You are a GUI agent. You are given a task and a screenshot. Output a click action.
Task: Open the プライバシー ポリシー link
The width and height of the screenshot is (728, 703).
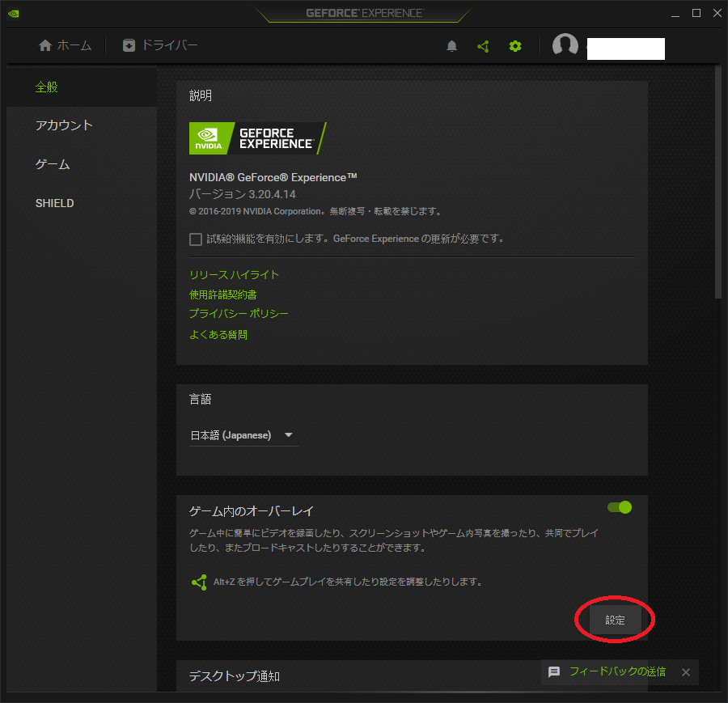239,314
